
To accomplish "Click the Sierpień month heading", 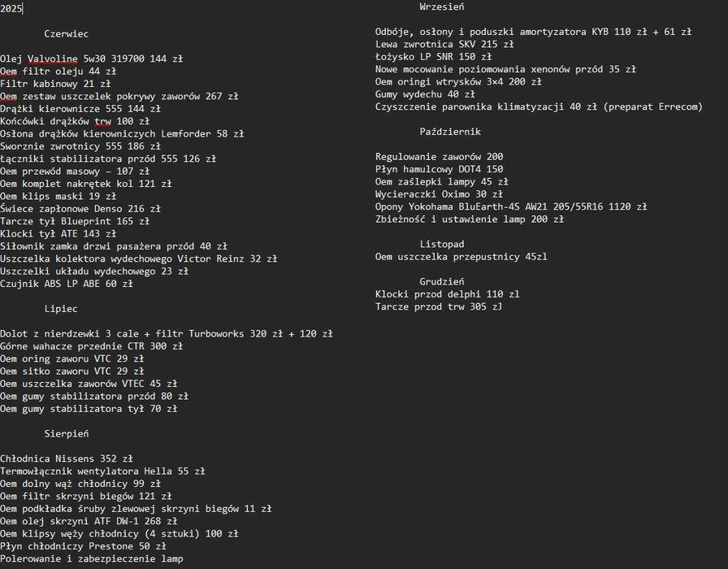I will click(x=67, y=434).
